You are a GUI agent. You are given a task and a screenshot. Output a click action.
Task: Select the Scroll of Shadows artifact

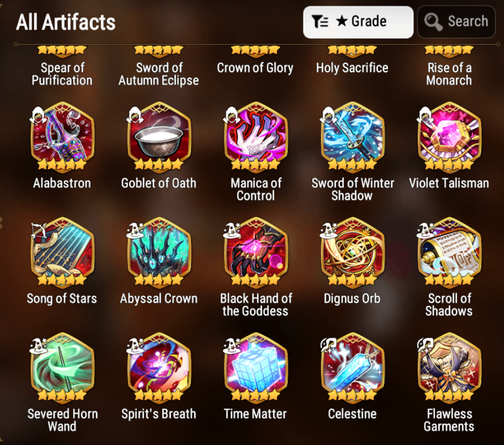tap(449, 251)
